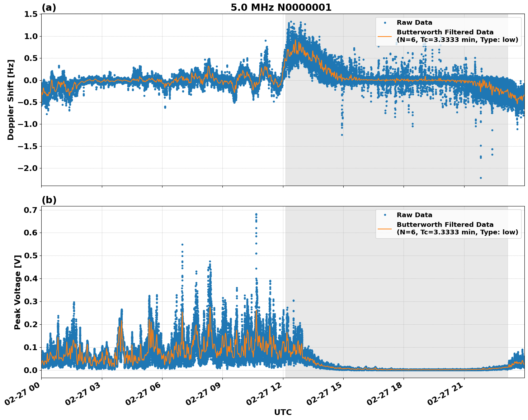
Task: Click the panel label (a)
Action: click(x=49, y=7)
